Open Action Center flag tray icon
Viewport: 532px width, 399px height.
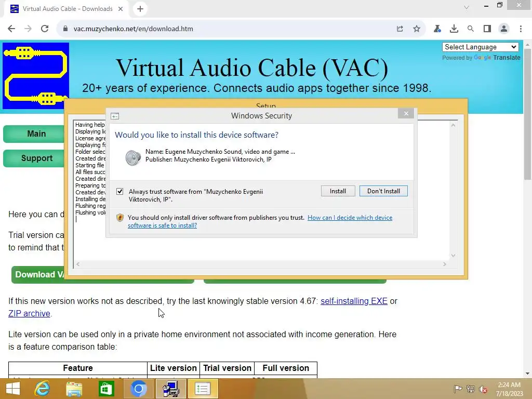click(458, 389)
